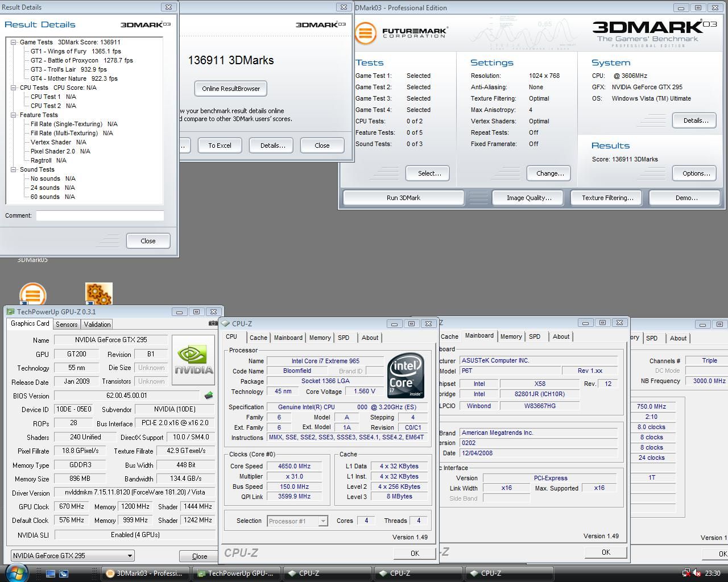
Task: Collapse the Game Tests tree node
Action: pyautogui.click(x=14, y=42)
